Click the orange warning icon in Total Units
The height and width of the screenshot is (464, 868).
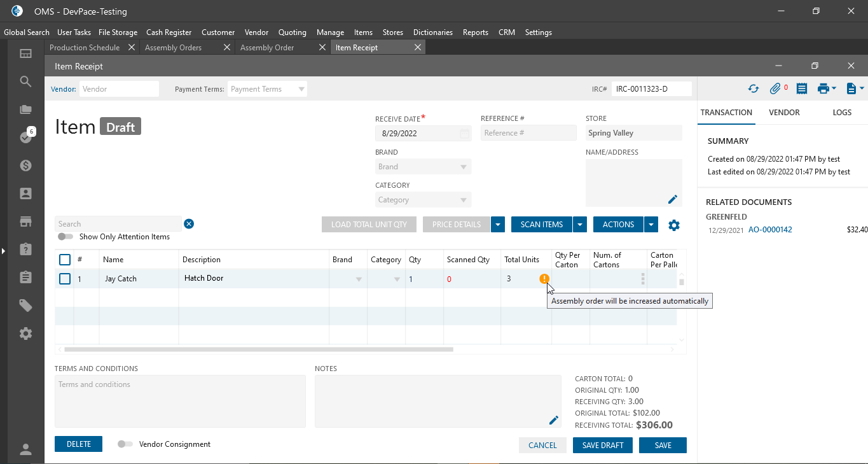[544, 279]
